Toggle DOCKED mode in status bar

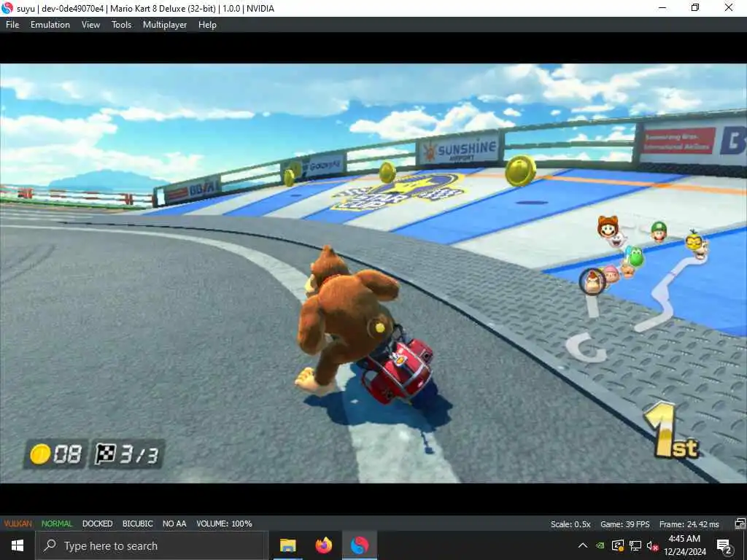pyautogui.click(x=97, y=524)
